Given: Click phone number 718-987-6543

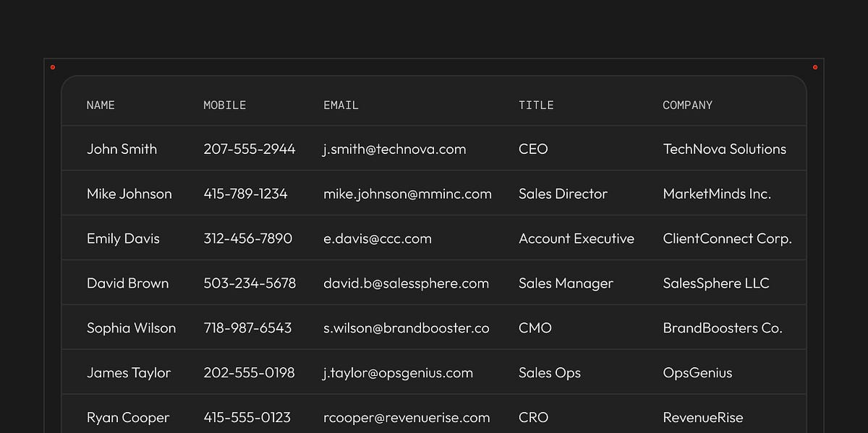Looking at the screenshot, I should click(247, 328).
